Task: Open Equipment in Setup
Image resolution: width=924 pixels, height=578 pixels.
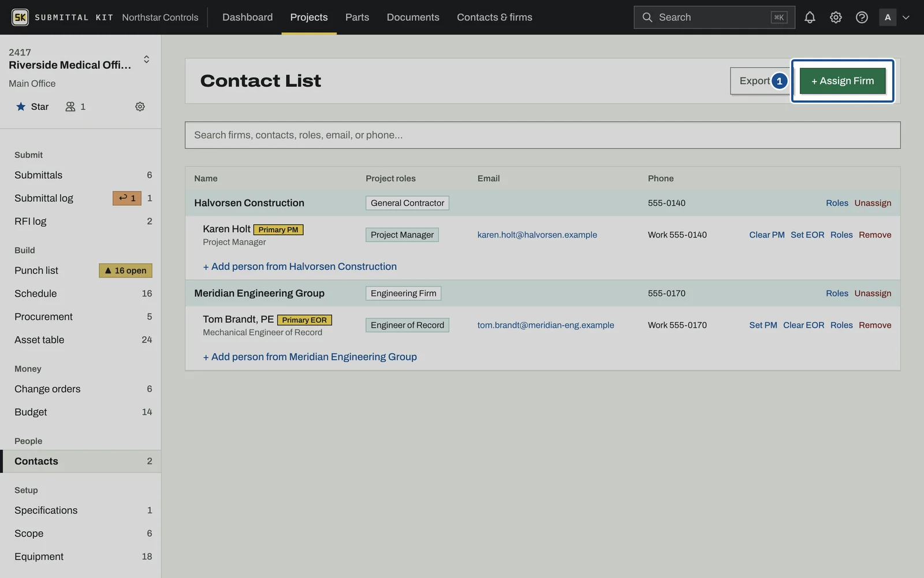Action: click(81, 557)
